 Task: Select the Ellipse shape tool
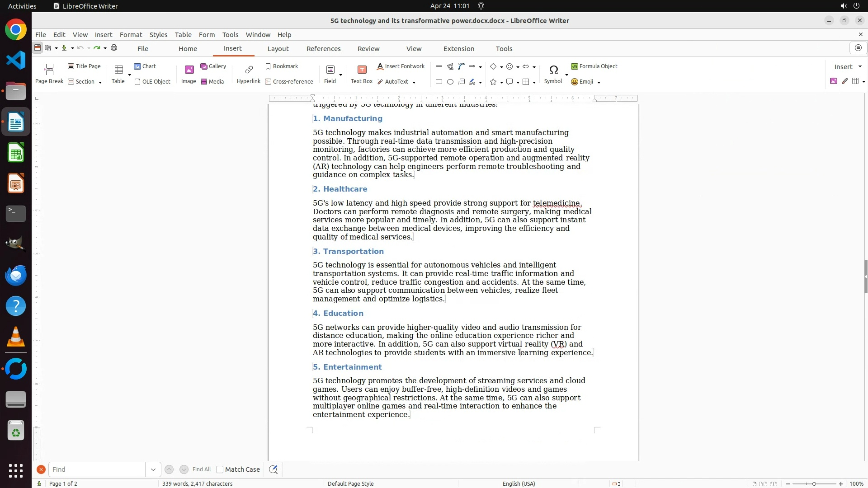pyautogui.click(x=450, y=82)
